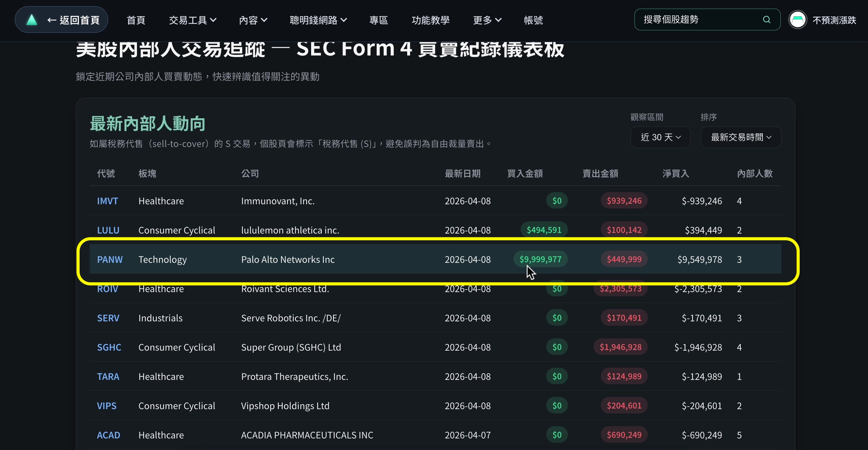Open the 帳號 menu item

pyautogui.click(x=533, y=20)
